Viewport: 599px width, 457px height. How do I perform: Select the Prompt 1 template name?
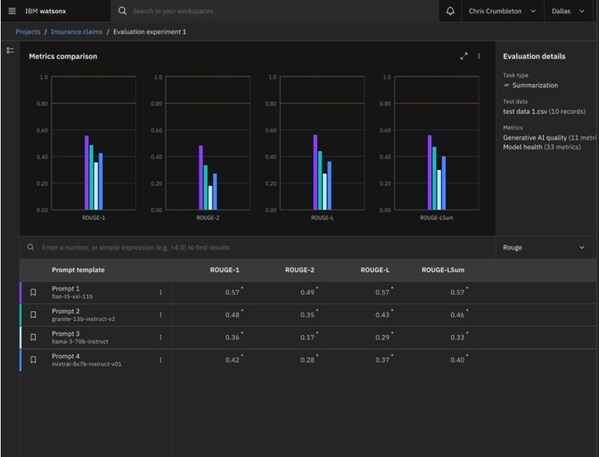[x=66, y=288]
